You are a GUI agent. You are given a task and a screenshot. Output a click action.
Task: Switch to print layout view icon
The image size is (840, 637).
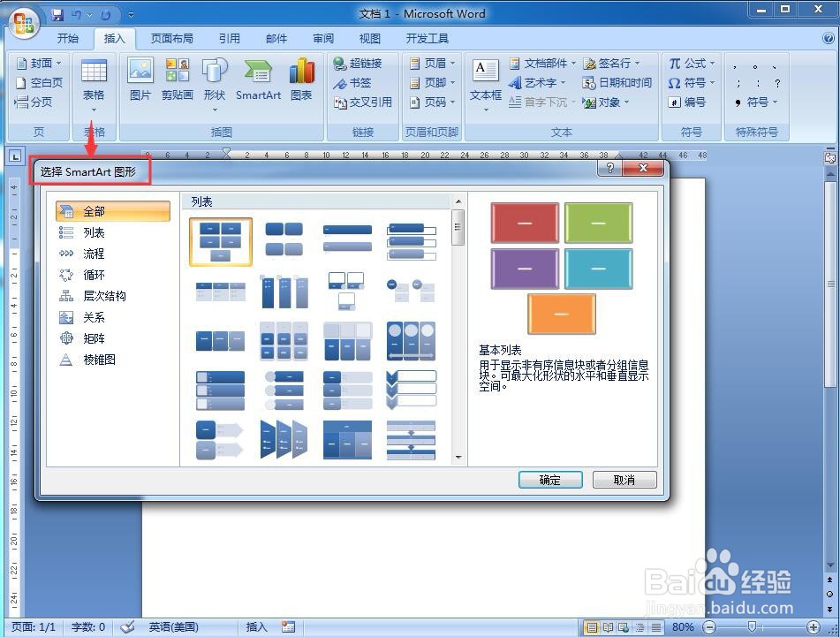pos(592,626)
